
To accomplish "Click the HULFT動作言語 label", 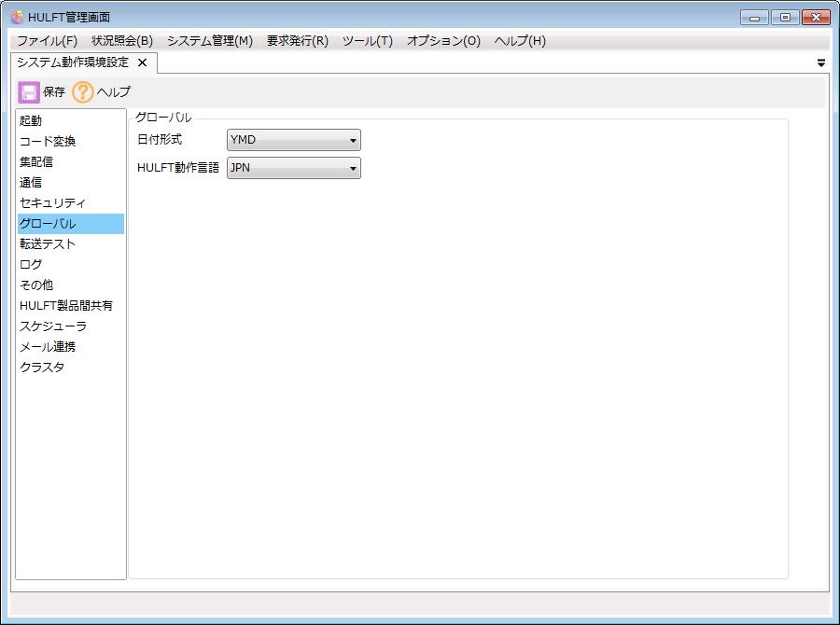I will pyautogui.click(x=178, y=168).
